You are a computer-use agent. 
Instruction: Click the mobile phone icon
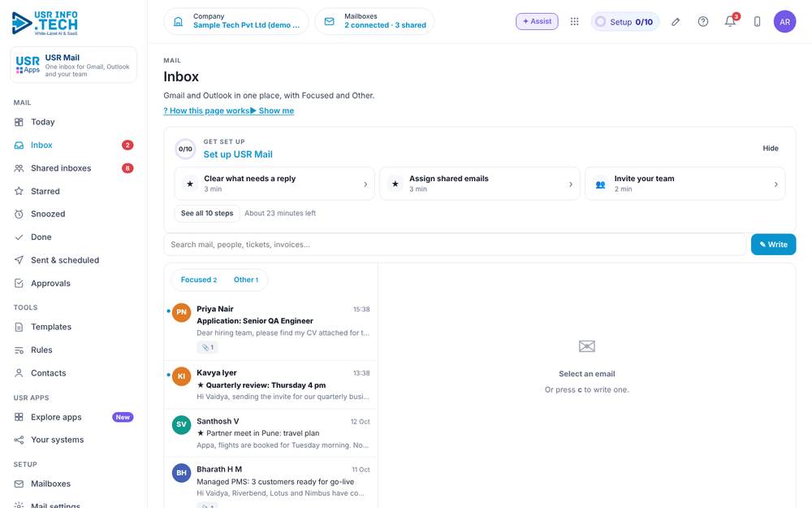point(757,22)
